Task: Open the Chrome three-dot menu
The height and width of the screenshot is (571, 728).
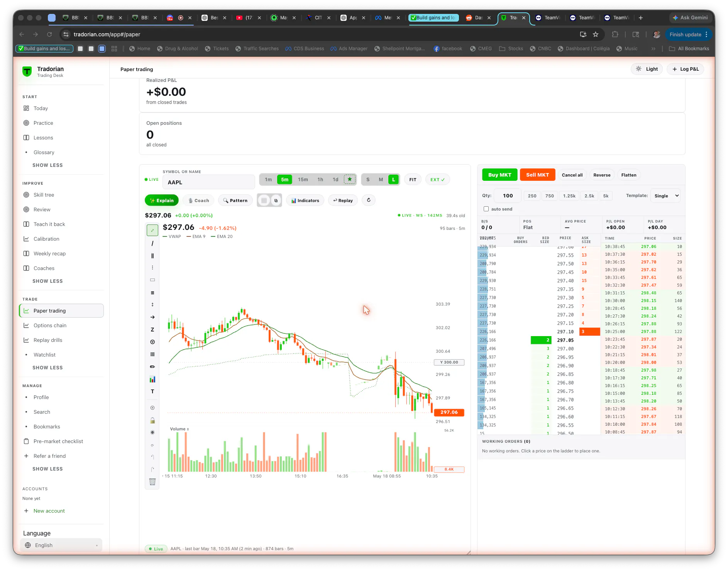Action: [706, 34]
